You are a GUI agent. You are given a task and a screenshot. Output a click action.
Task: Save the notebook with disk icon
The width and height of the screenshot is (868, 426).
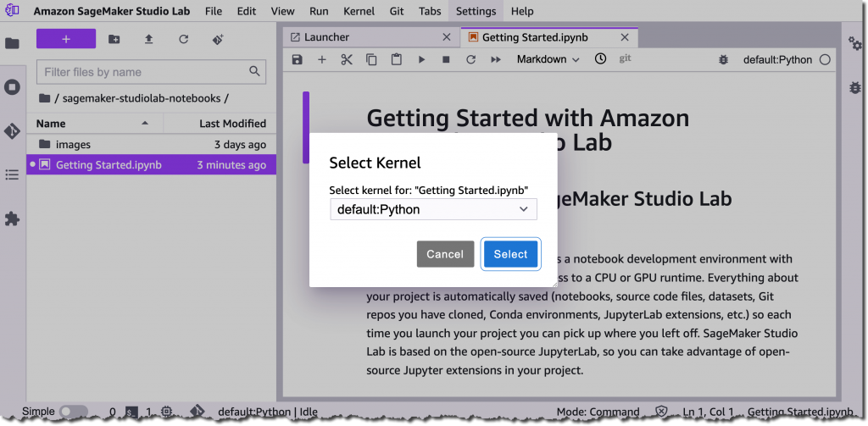298,60
